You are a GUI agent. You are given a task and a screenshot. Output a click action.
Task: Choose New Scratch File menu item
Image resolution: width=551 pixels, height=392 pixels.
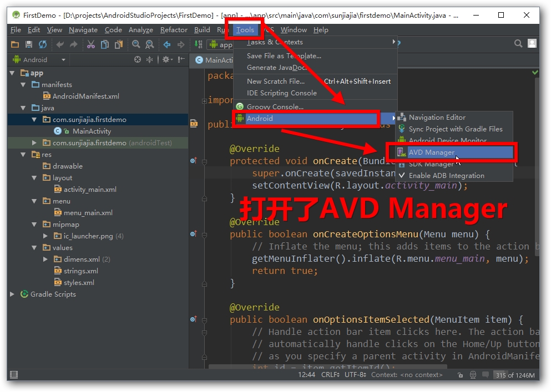pos(315,81)
